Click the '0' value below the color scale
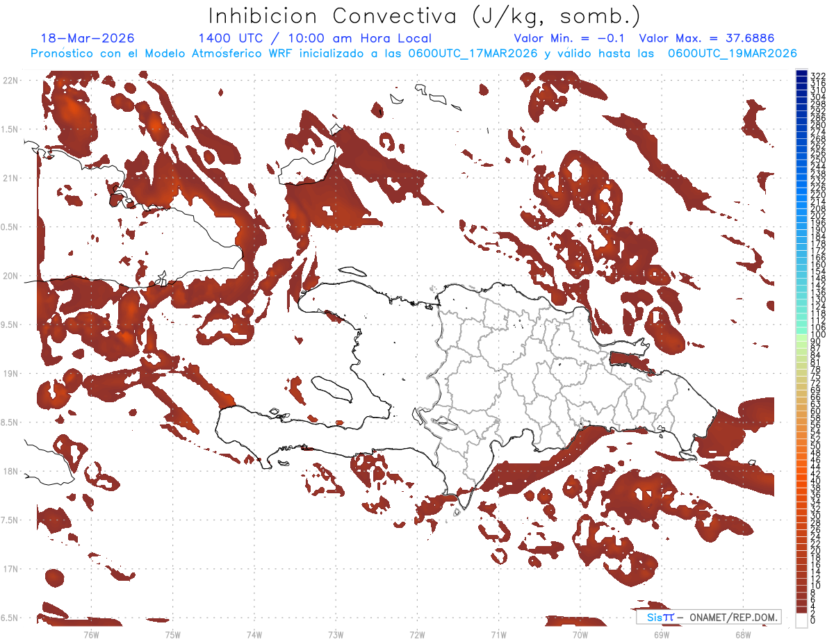This screenshot has width=834, height=644. tap(813, 620)
